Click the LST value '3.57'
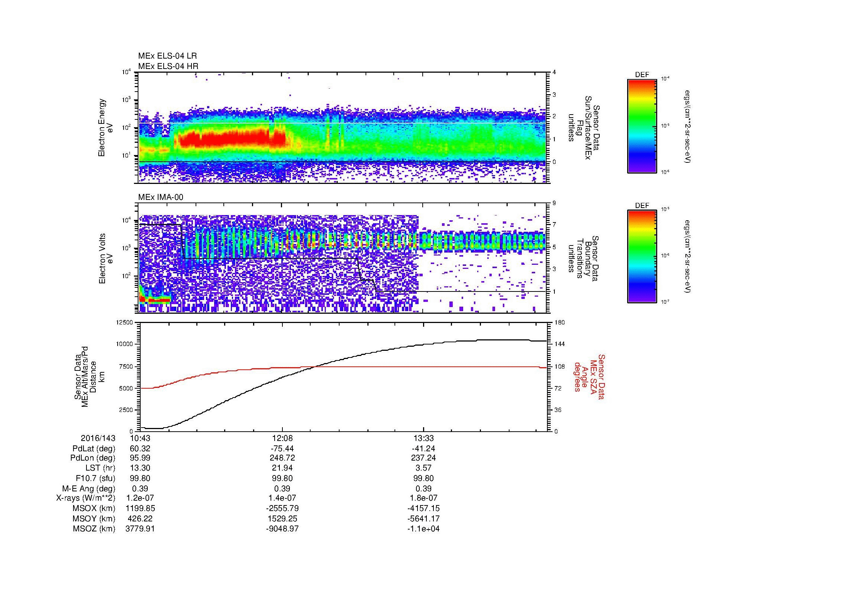 (423, 468)
